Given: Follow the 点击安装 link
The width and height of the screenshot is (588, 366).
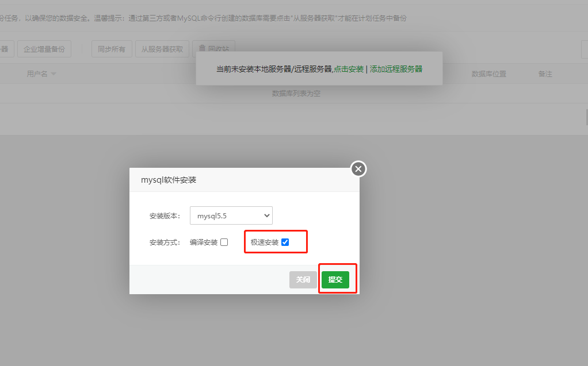Looking at the screenshot, I should pos(349,69).
